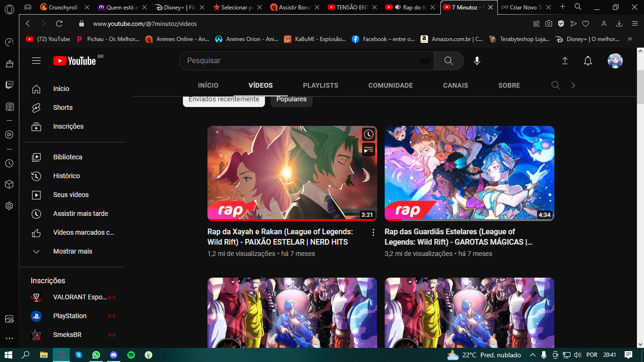Viewport: 644px width, 362px height.
Task: Expand Mostrar mais in YouTube sidebar
Action: [x=72, y=251]
